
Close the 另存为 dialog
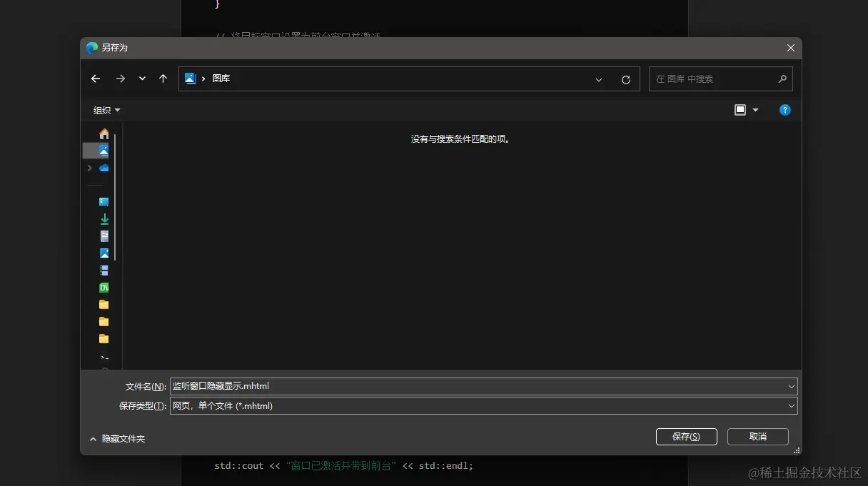point(790,48)
